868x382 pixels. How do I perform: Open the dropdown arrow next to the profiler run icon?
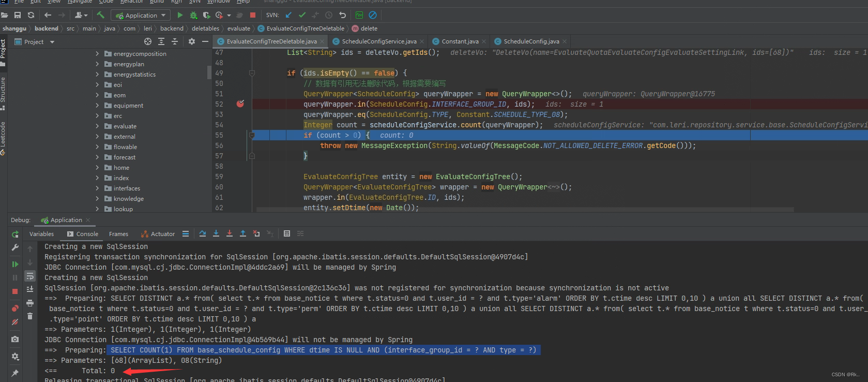[229, 15]
